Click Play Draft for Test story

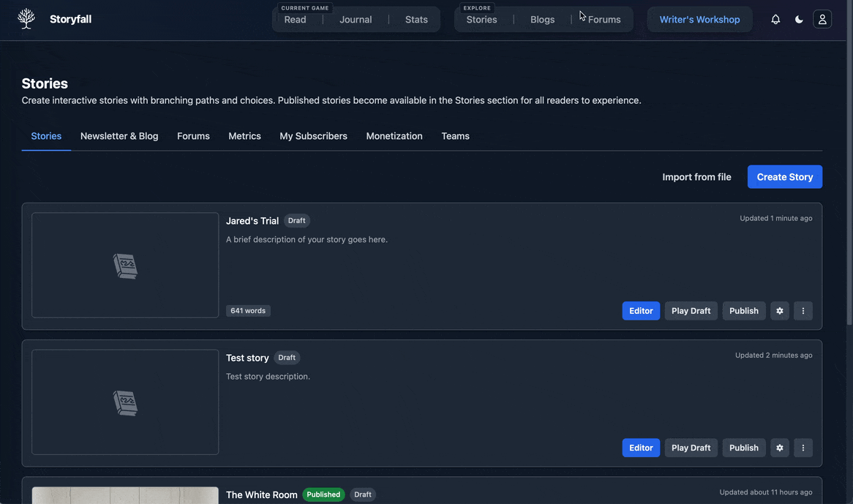coord(691,448)
